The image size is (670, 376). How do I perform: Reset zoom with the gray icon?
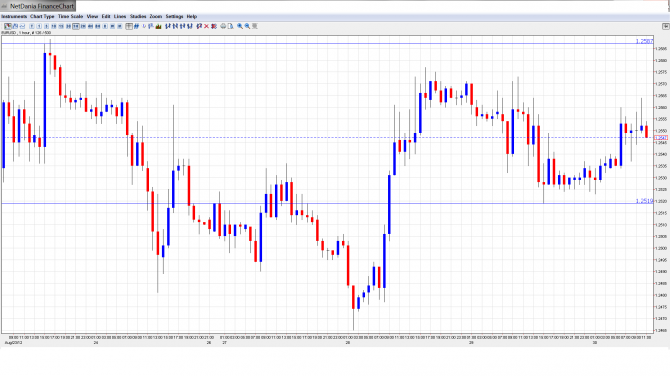(255, 26)
